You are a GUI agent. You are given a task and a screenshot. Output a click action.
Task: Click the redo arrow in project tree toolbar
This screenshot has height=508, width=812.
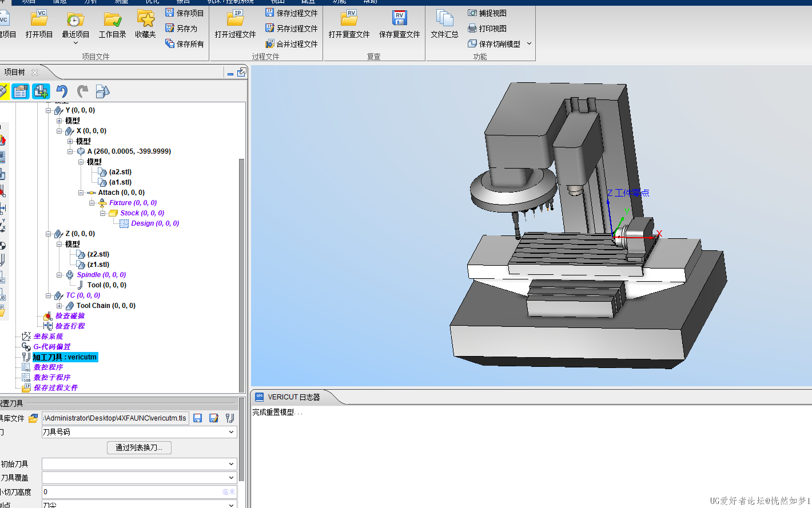pyautogui.click(x=82, y=91)
